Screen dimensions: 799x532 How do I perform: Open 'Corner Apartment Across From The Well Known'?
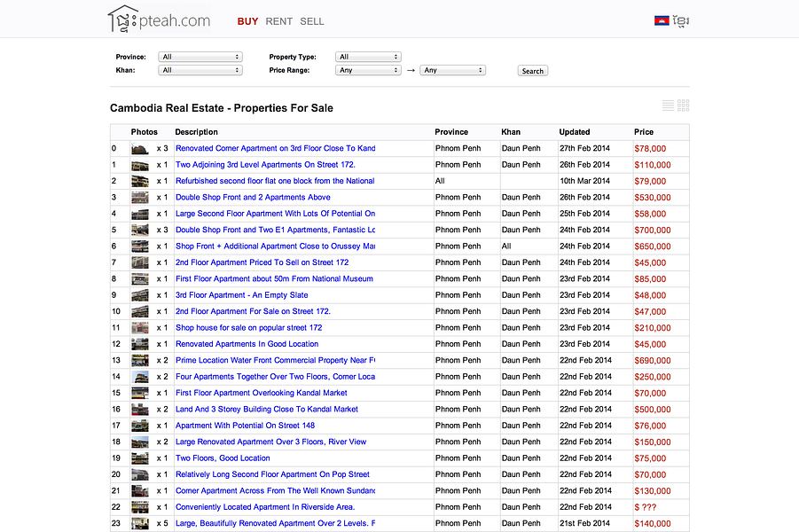point(275,490)
